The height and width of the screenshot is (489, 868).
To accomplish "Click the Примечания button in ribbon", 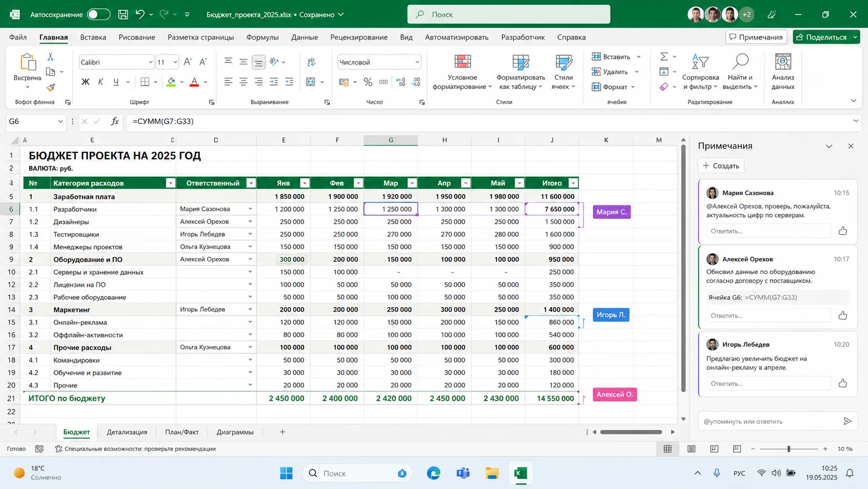I will tap(756, 37).
